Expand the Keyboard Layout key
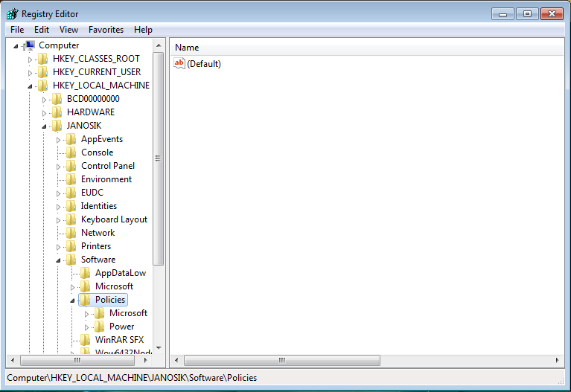This screenshot has width=571, height=392. click(x=59, y=220)
